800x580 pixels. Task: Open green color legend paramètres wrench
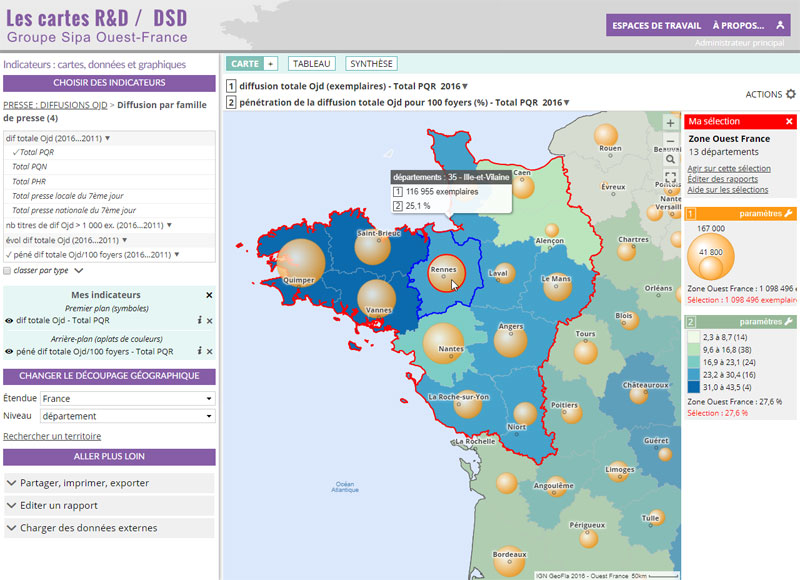point(788,321)
